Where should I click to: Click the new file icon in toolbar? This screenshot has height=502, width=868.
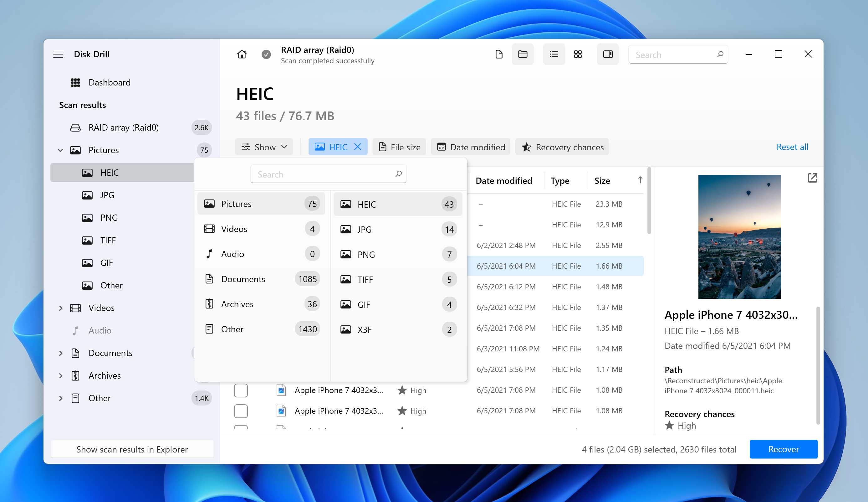498,54
